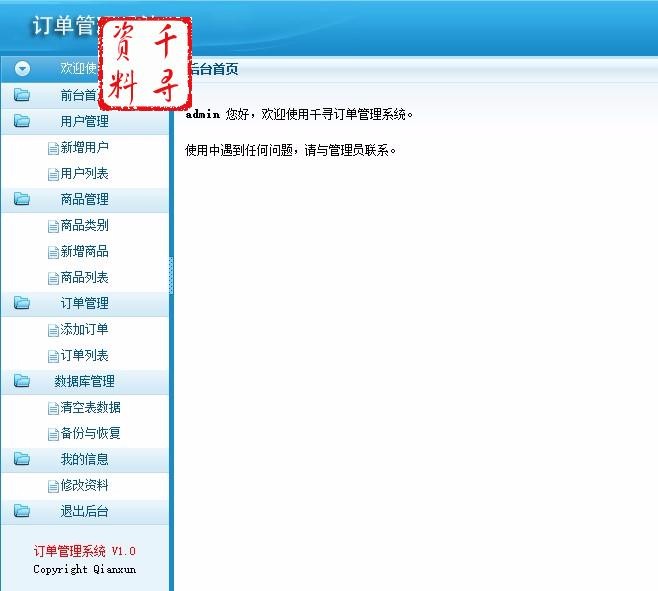Click the 订单管理系统 V1.0 version text

[x=84, y=551]
